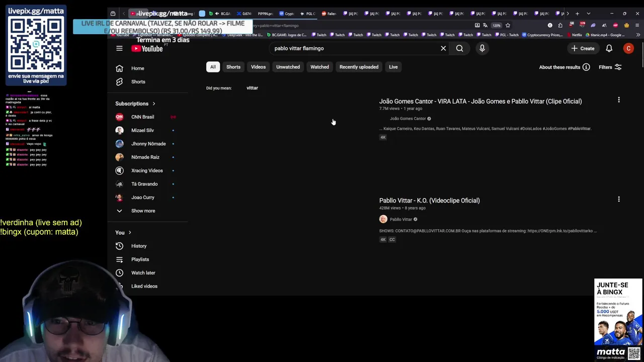Open the Netflix bookmark
Image resolution: width=644 pixels, height=362 pixels.
coord(574,35)
